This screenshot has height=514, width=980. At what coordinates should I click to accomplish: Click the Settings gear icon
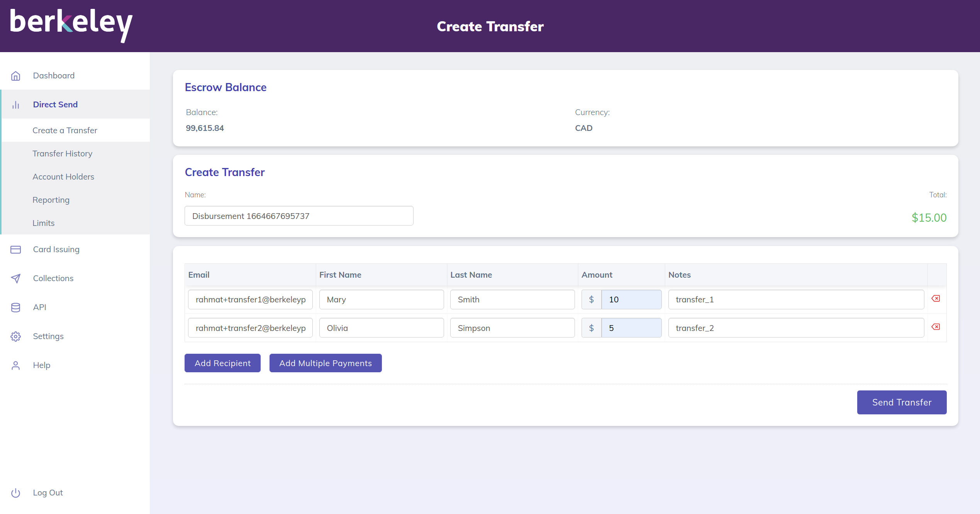[15, 336]
